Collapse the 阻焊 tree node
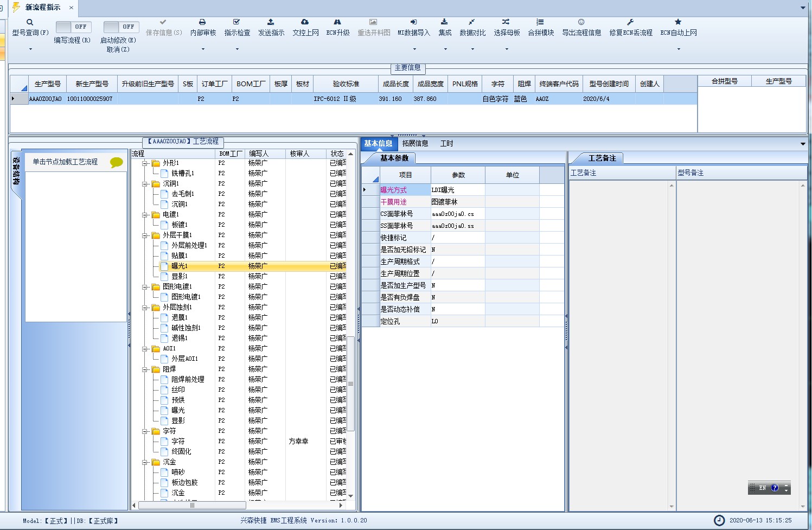The image size is (812, 530). click(x=145, y=369)
